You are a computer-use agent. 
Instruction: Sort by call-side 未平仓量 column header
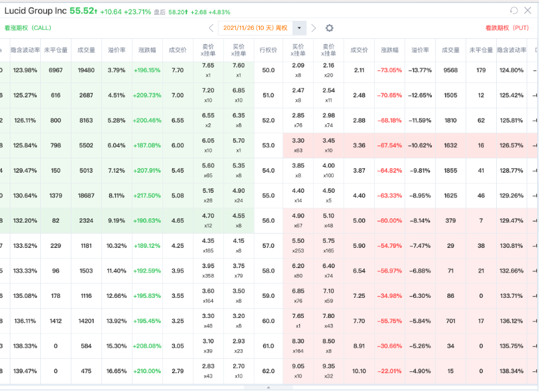coord(56,50)
